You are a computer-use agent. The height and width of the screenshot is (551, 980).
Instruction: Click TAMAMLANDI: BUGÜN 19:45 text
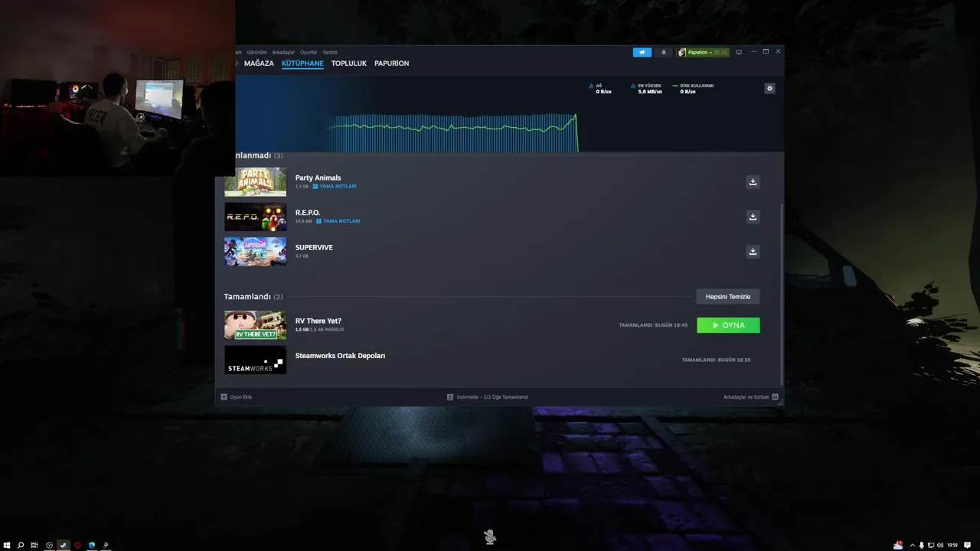click(653, 325)
